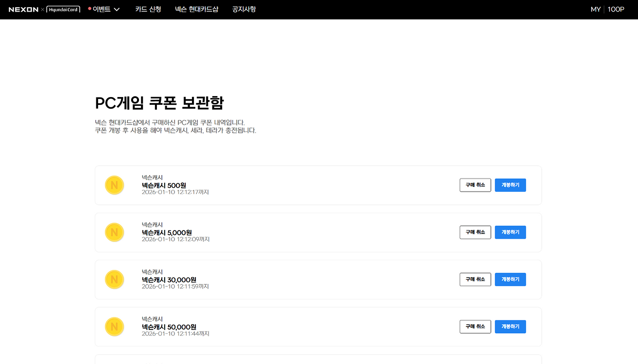Click 구매 취소 for 넥슨캐시 50,000원
The image size is (638, 364).
[475, 327]
